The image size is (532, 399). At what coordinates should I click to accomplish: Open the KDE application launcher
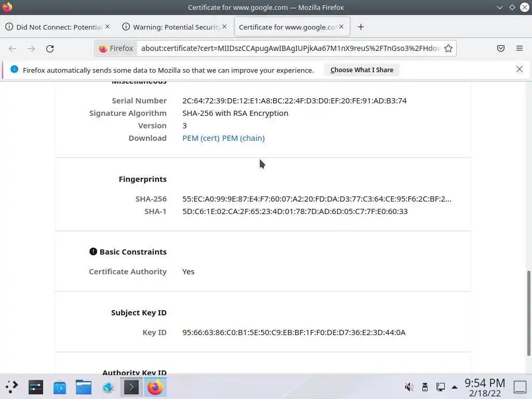[x=11, y=387]
